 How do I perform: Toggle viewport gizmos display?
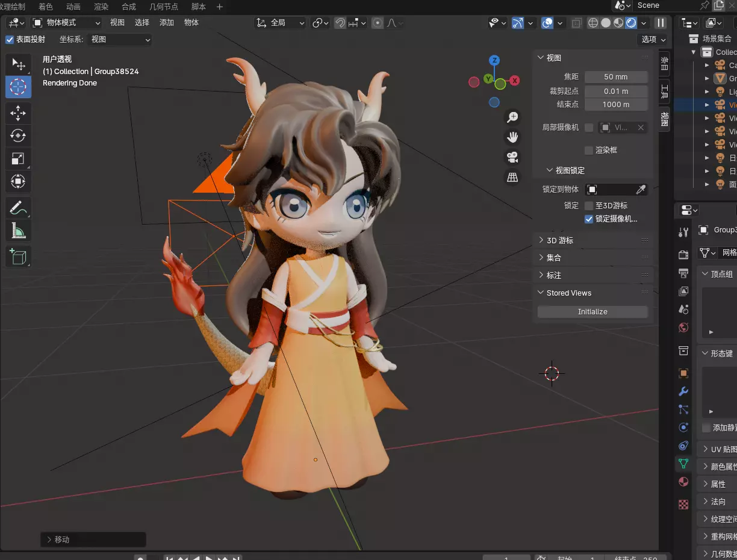click(x=518, y=23)
